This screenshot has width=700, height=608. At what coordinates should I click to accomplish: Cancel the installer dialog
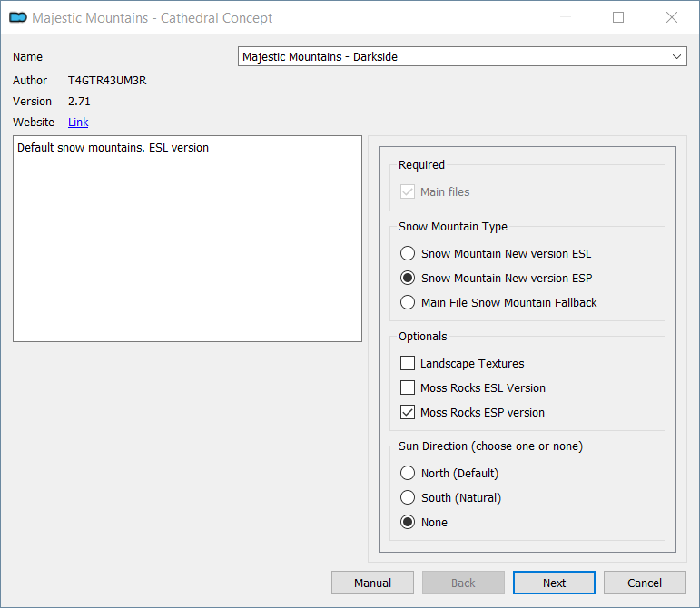point(645,583)
